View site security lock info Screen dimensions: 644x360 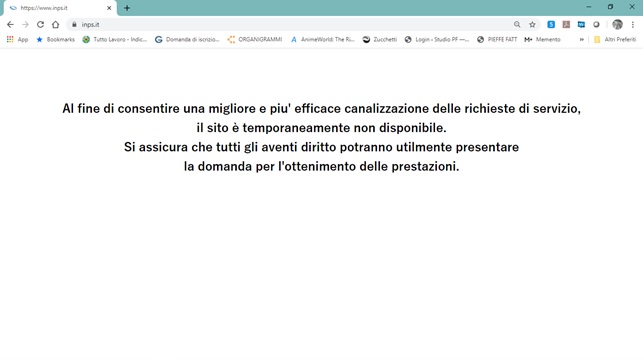point(74,25)
